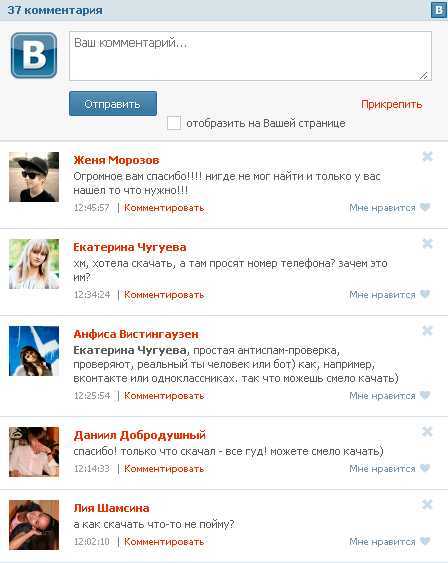Click 'Мне нравится' on Лия Шамсина's comment
The image size is (448, 563).
pyautogui.click(x=382, y=541)
